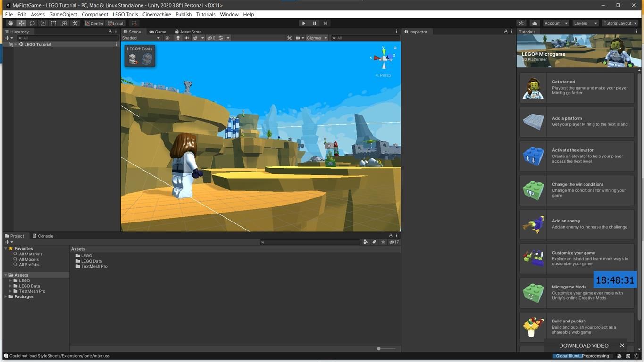Image resolution: width=644 pixels, height=362 pixels.
Task: Select the Rotate tool
Action: point(32,23)
